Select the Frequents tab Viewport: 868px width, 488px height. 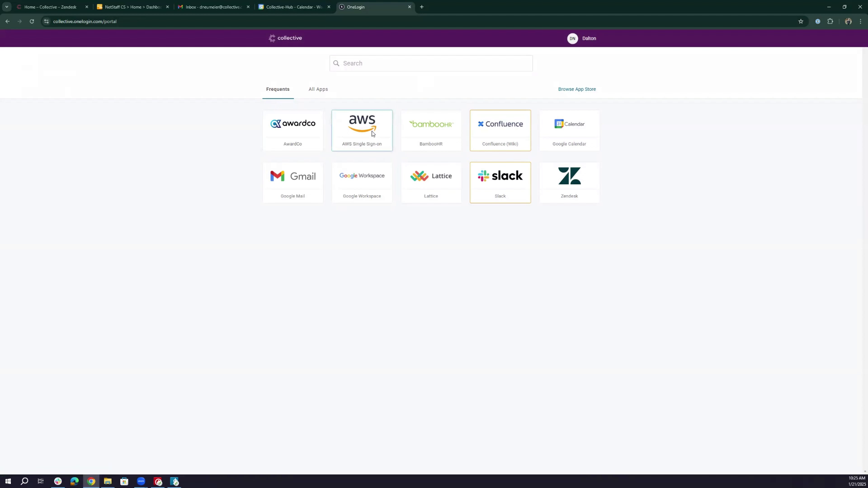[278, 89]
